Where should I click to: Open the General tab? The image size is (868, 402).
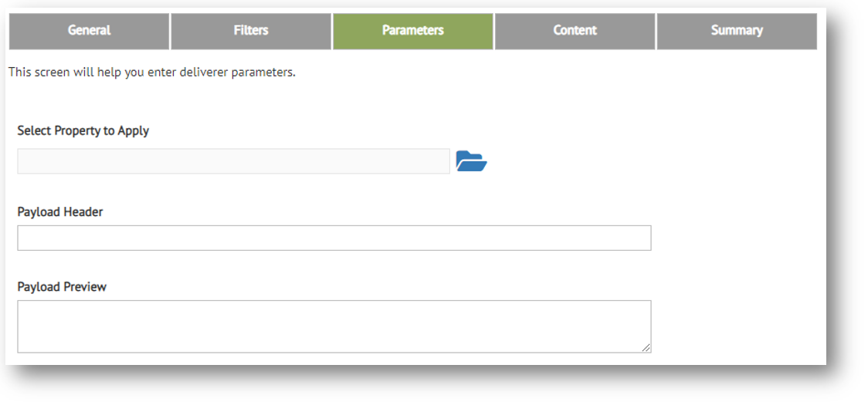click(89, 31)
